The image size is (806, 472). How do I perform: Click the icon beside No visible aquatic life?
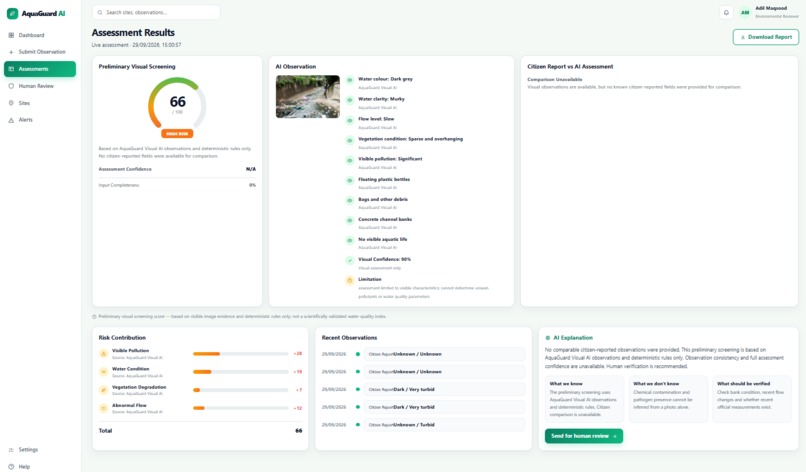pyautogui.click(x=350, y=240)
